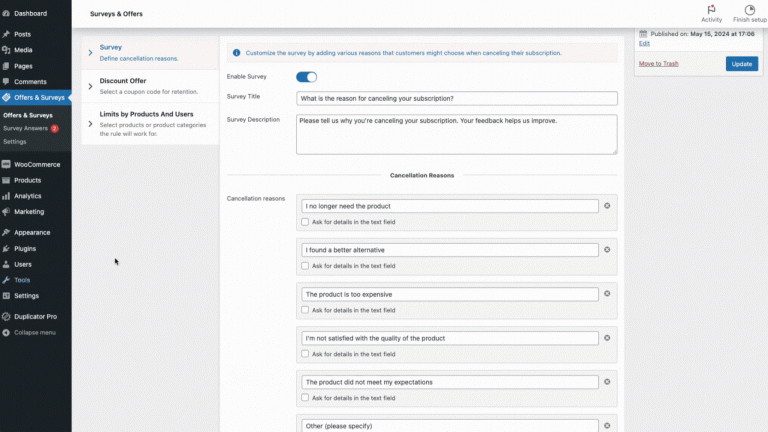Click the Media icon in sidebar
The image size is (768, 432).
coord(6,50)
